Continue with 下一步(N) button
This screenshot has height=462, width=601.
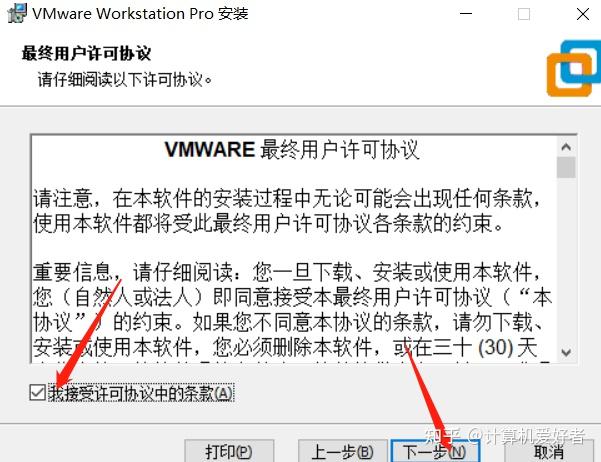(435, 452)
